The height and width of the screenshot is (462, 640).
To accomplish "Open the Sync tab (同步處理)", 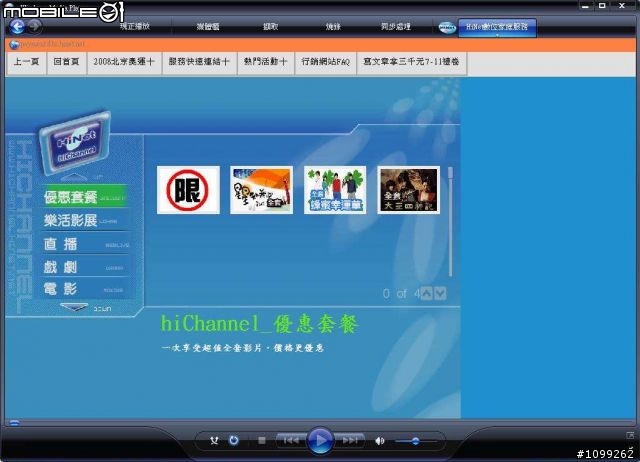I will [x=396, y=27].
